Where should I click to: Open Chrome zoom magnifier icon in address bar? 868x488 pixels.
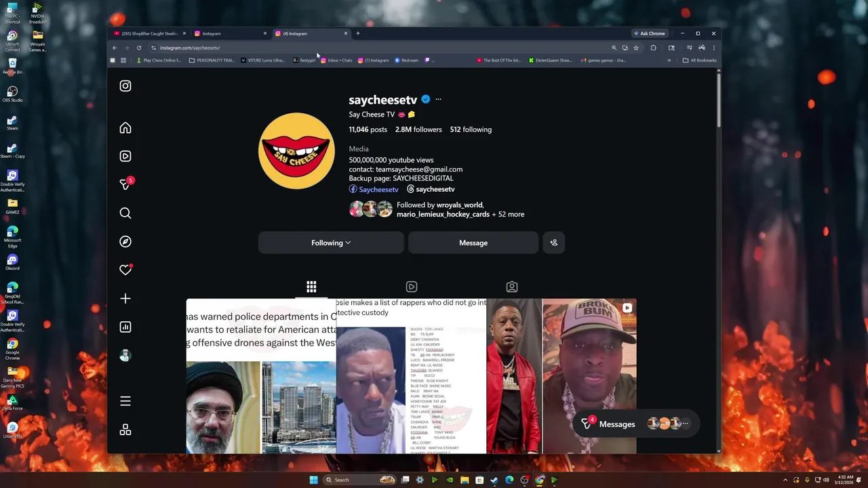pos(614,48)
